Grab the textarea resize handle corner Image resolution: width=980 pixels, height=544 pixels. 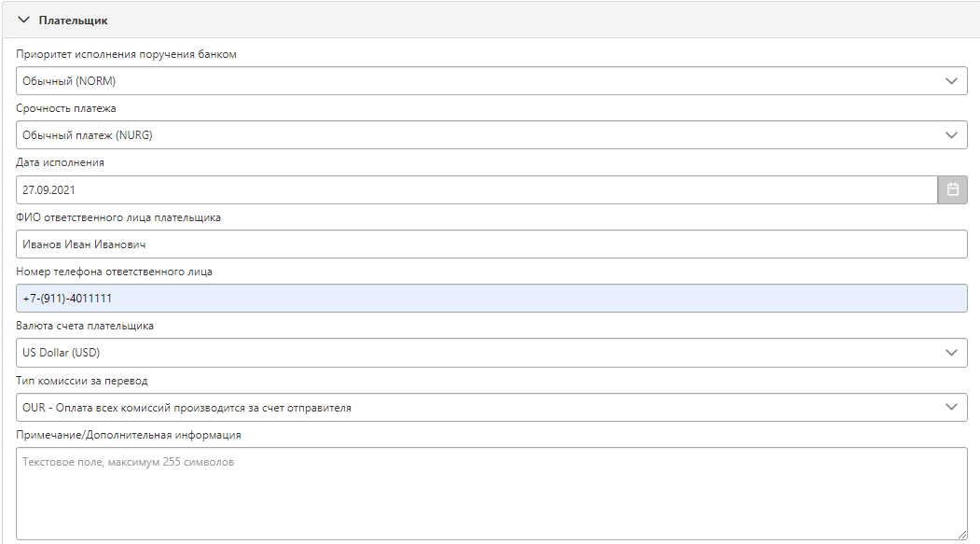[x=962, y=534]
